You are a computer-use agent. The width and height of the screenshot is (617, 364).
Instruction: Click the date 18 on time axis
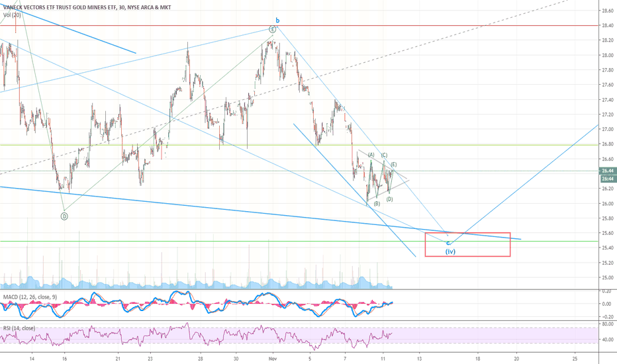point(478,359)
